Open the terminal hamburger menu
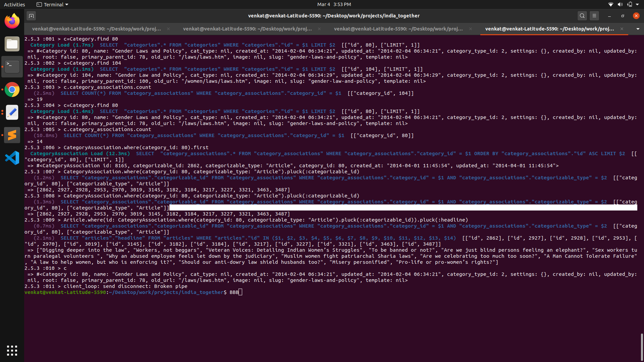 594,16
